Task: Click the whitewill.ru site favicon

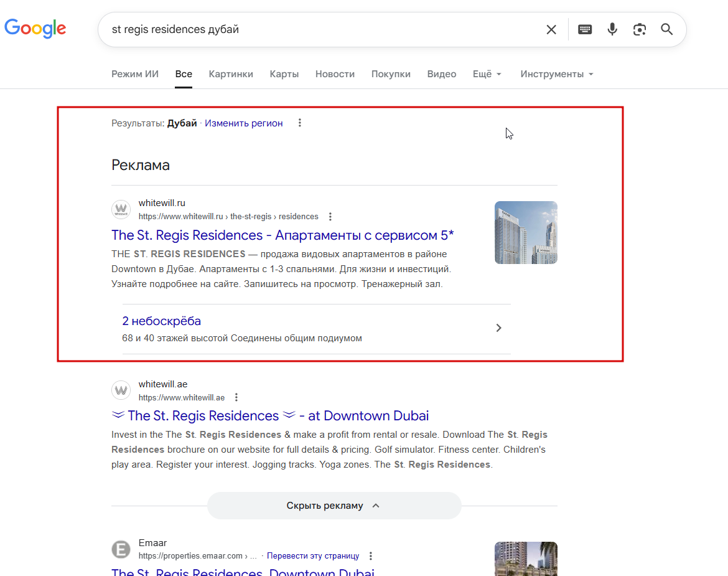Action: point(121,209)
